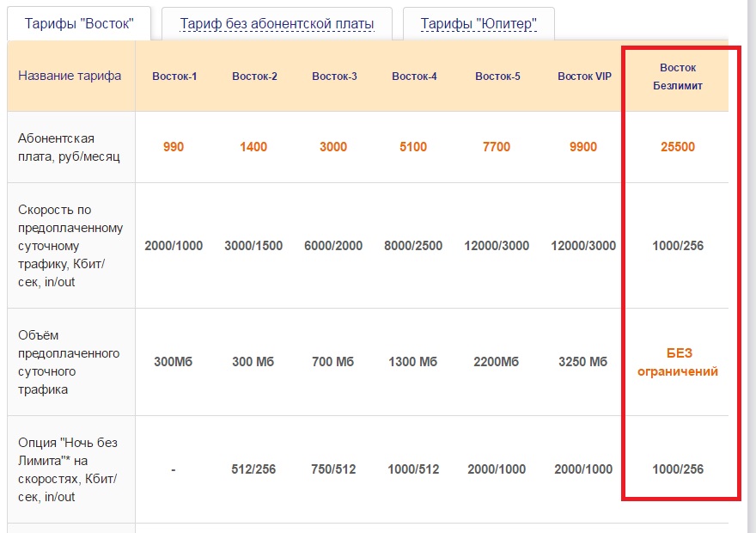
Task: Click the 990 monthly fee price
Action: [174, 147]
